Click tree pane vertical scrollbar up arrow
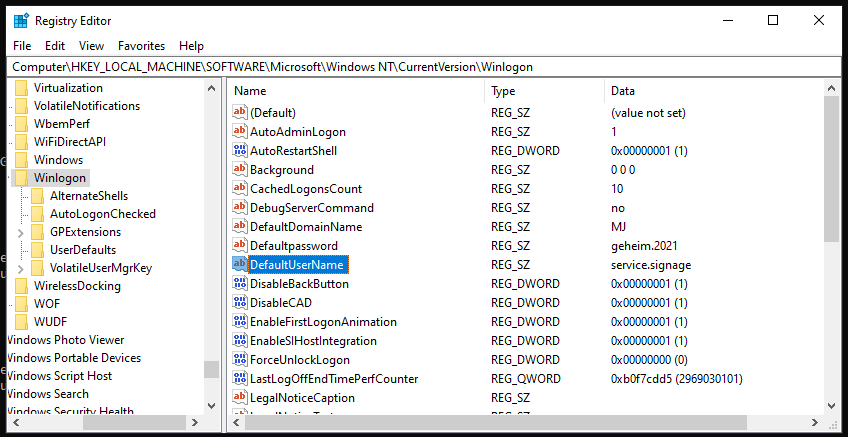This screenshot has width=848, height=437. [211, 88]
